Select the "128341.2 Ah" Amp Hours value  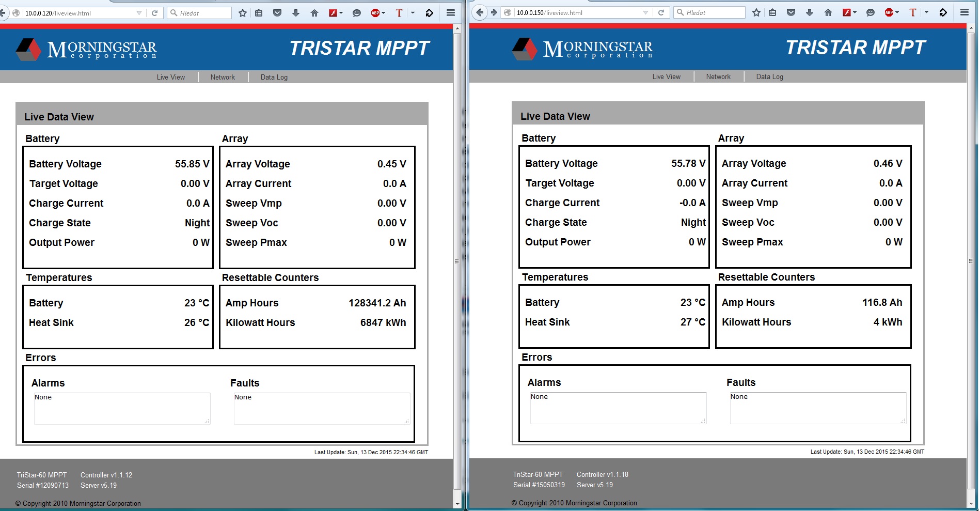(377, 303)
